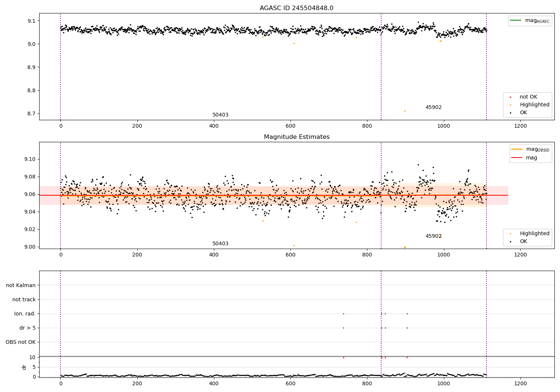Click the 'not Kalman' axis label
The width and height of the screenshot is (560, 392).
[21, 285]
